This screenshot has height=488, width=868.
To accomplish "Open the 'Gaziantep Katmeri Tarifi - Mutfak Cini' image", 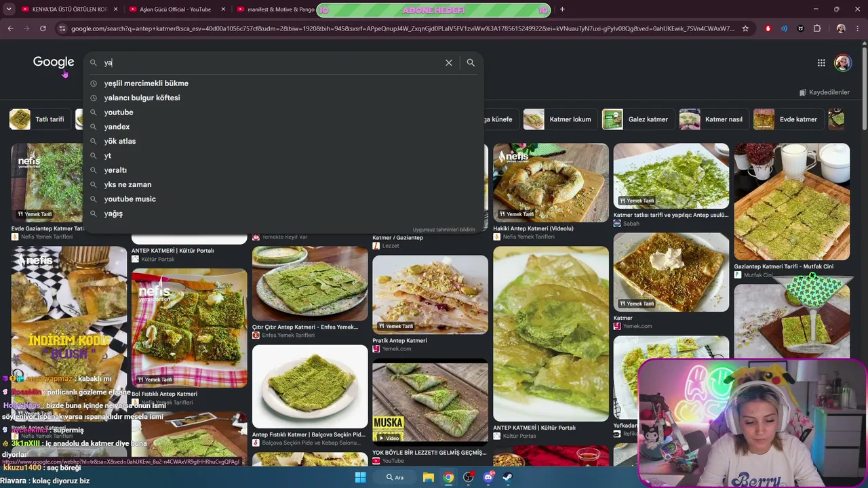I will click(791, 202).
